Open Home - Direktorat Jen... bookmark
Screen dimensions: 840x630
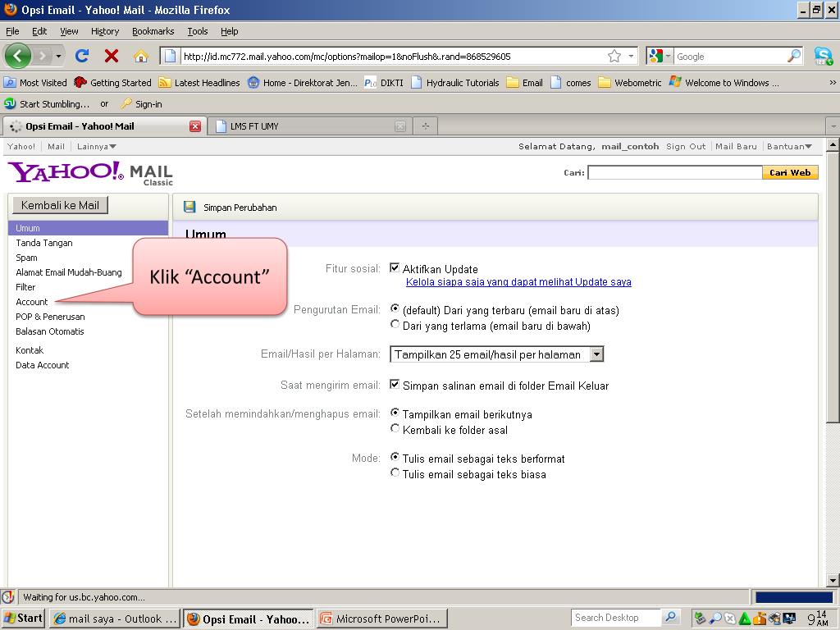tap(303, 83)
